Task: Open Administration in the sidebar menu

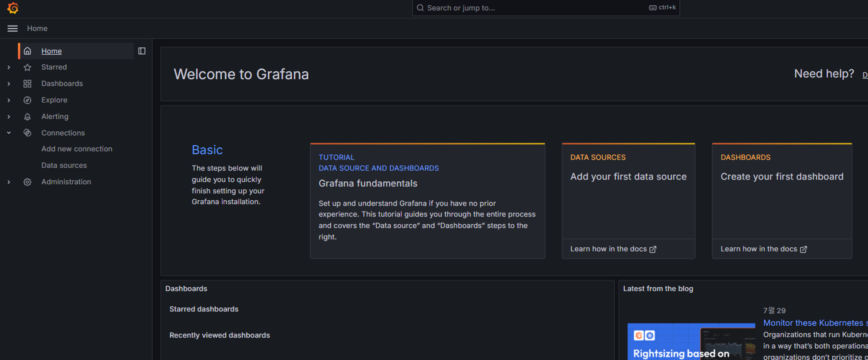Action: pyautogui.click(x=66, y=182)
